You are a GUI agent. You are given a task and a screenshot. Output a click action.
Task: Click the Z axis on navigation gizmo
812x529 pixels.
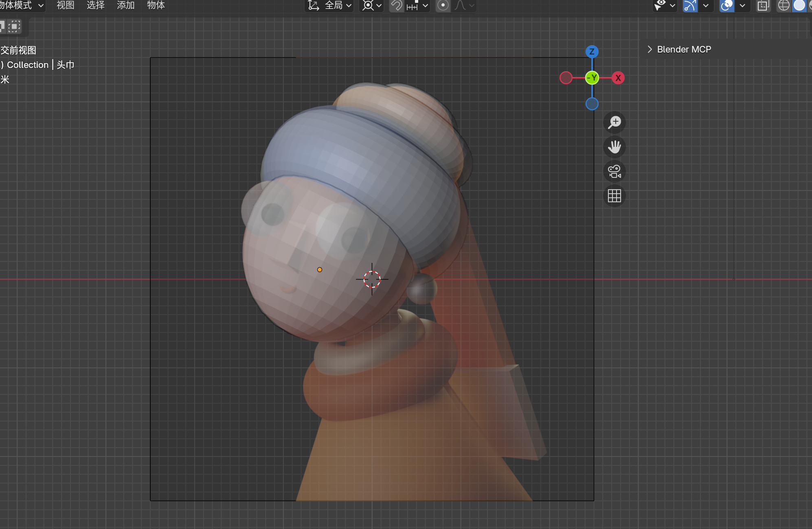click(x=592, y=52)
